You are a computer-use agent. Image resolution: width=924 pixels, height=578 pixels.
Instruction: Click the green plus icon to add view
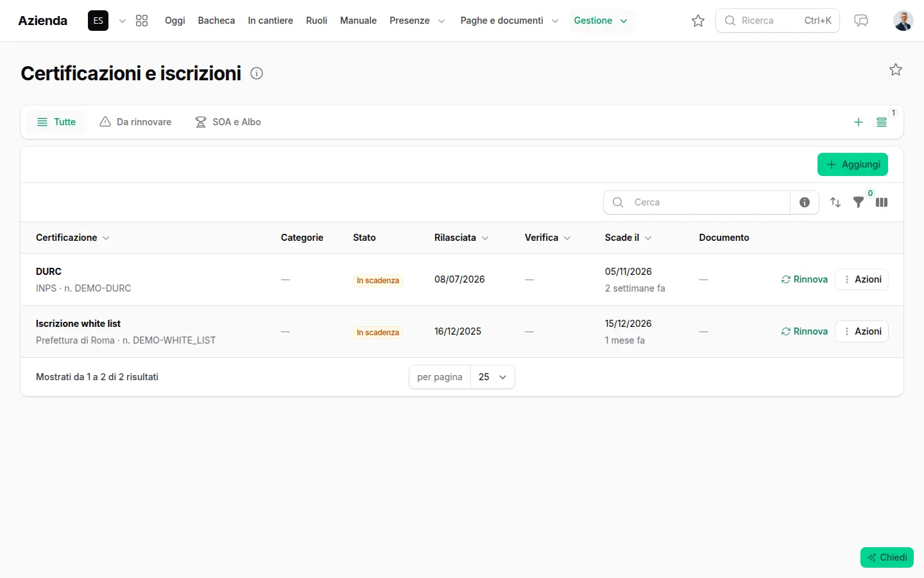(859, 122)
